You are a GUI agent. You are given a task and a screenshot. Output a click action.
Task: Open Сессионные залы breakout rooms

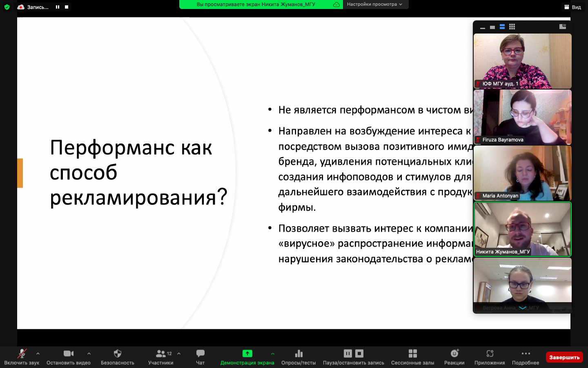click(x=413, y=357)
